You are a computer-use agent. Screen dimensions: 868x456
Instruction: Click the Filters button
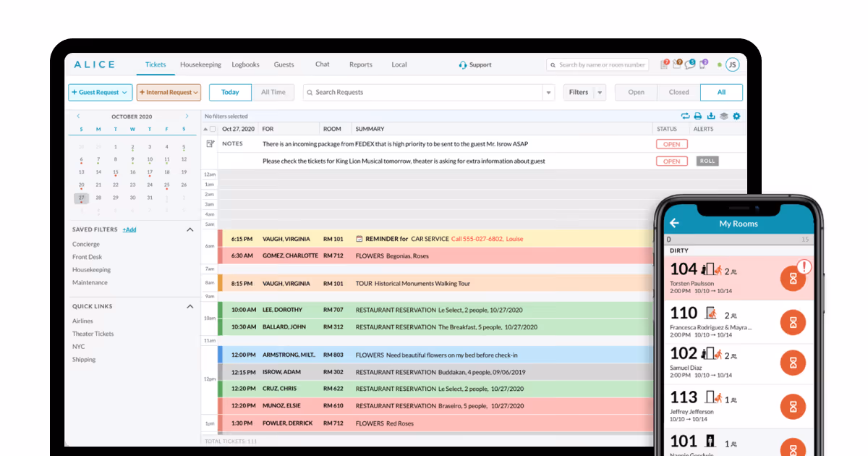pos(579,93)
